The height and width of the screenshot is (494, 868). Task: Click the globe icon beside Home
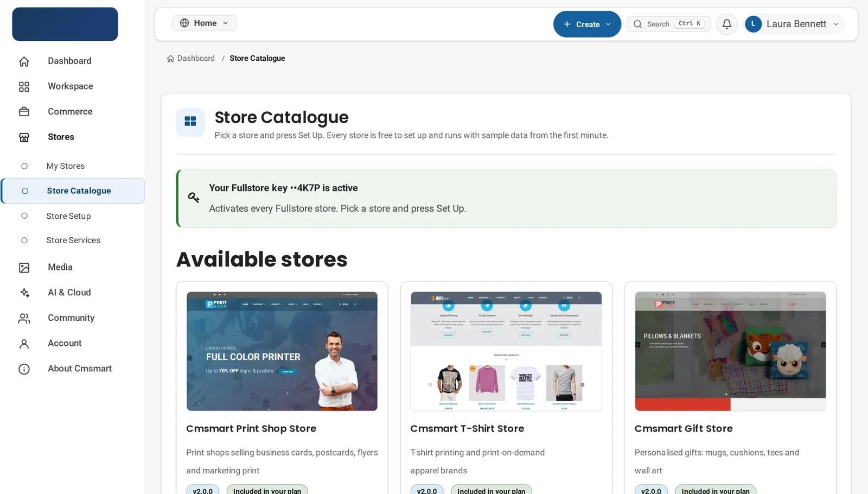(x=184, y=23)
